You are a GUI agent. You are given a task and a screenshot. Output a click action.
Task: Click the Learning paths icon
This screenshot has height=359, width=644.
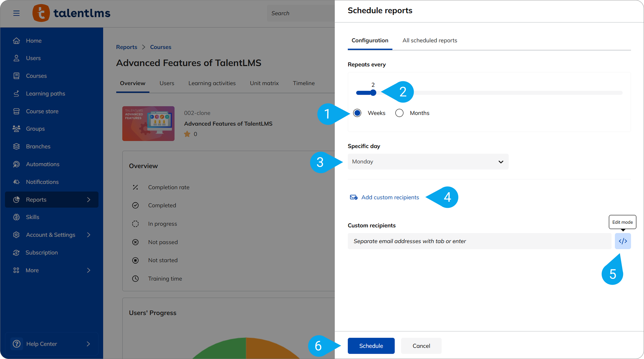[x=16, y=94]
